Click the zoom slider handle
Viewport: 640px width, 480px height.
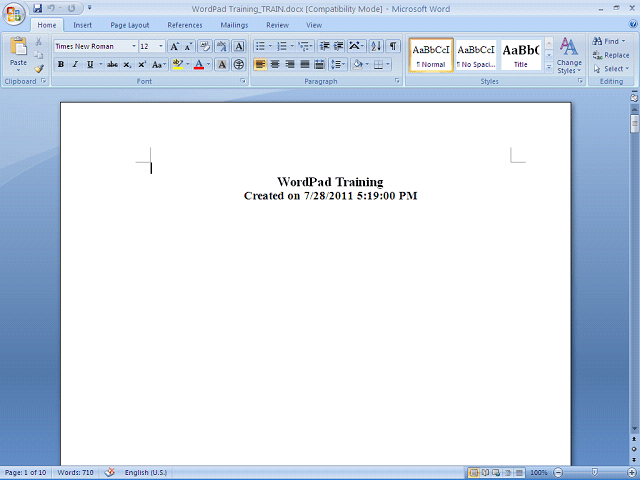click(595, 473)
